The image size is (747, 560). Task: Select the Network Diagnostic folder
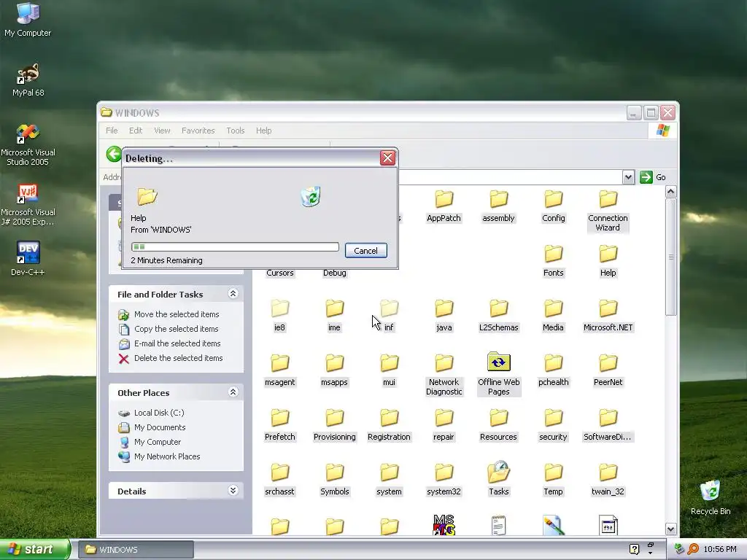click(x=444, y=375)
